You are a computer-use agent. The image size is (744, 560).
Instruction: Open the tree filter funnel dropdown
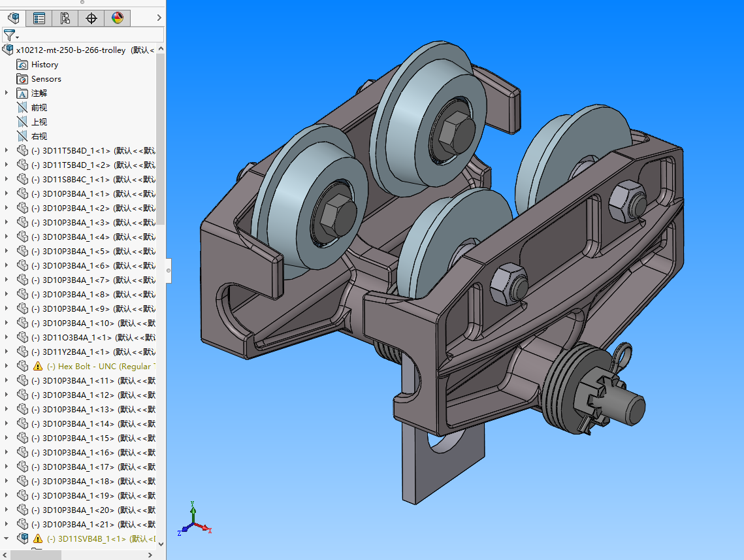(x=10, y=35)
